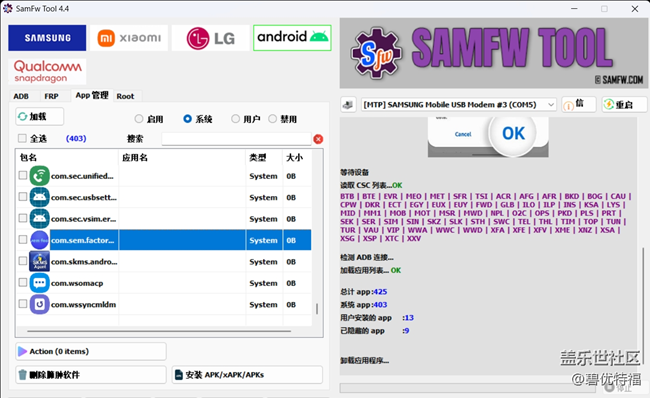Check the com.sec.vsim.er row checkbox
This screenshot has height=398, width=650.
coord(23,218)
